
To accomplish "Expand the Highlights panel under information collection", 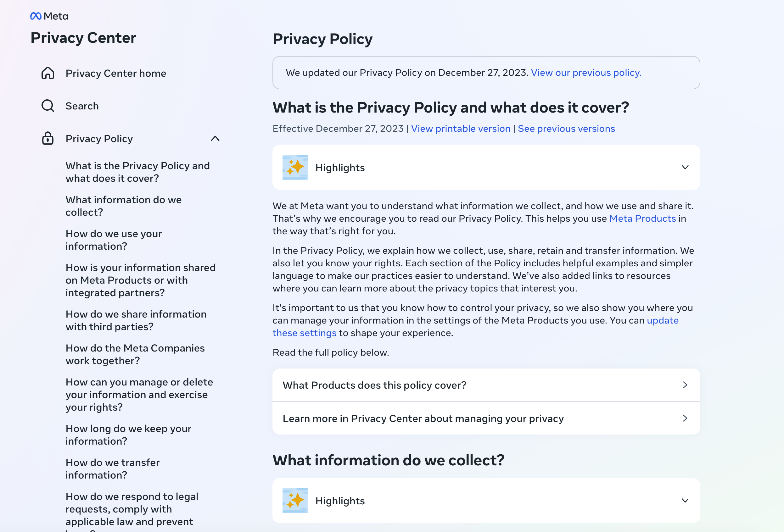I will tap(685, 501).
